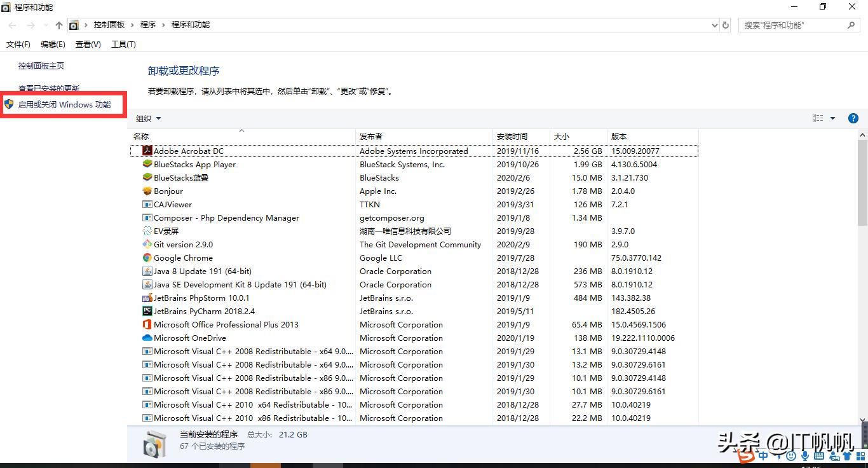Open the 查看(V) menu

(x=88, y=44)
